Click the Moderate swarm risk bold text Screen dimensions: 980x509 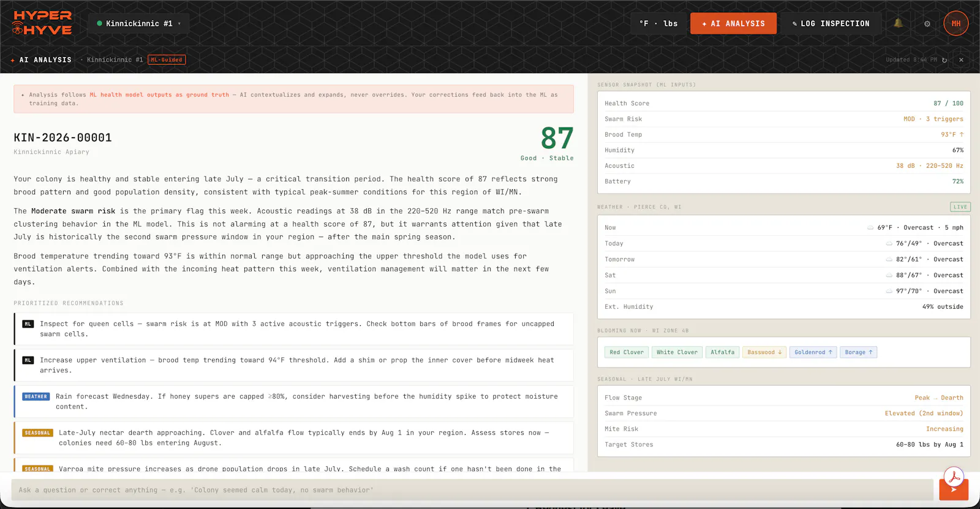pyautogui.click(x=73, y=211)
